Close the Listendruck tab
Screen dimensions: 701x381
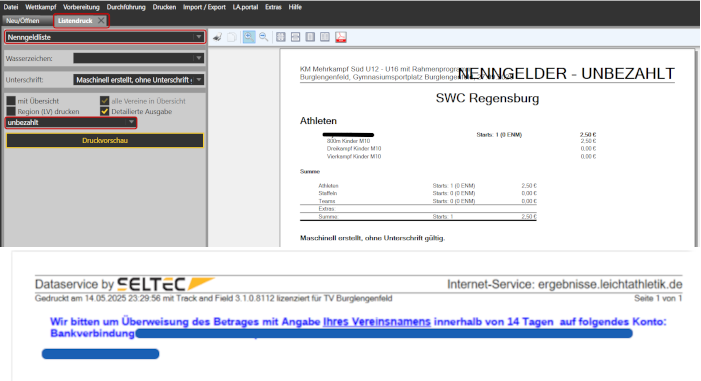[101, 21]
